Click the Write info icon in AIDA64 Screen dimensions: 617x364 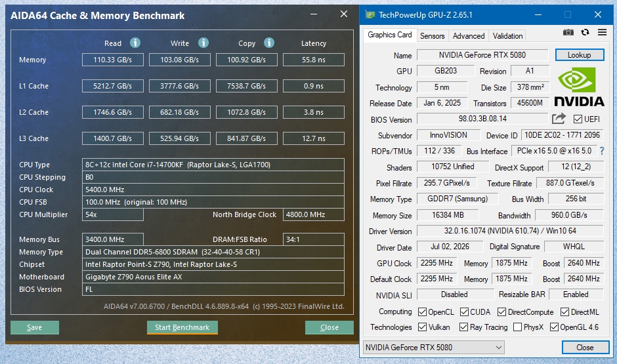[x=203, y=43]
